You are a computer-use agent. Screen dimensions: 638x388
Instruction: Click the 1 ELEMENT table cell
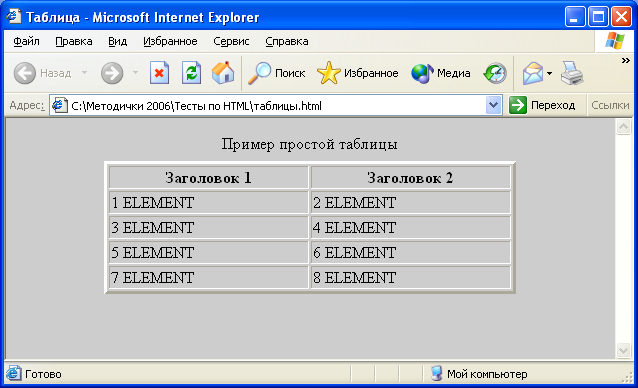click(208, 203)
